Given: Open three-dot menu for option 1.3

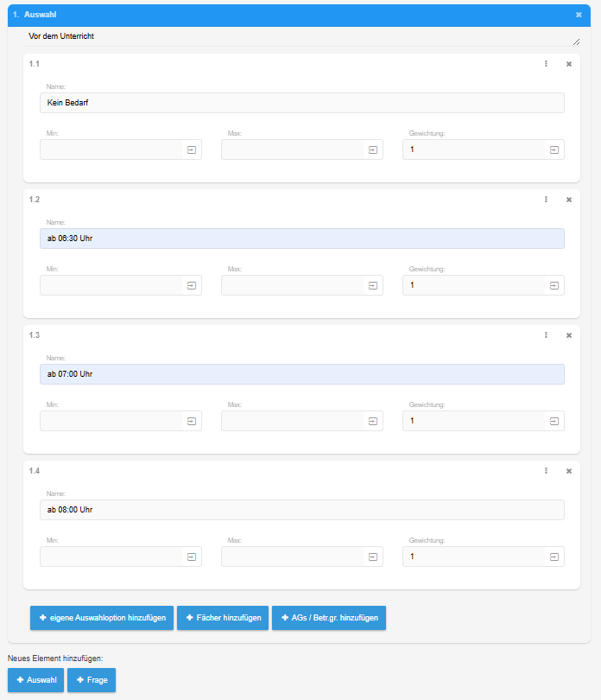Looking at the screenshot, I should click(546, 335).
